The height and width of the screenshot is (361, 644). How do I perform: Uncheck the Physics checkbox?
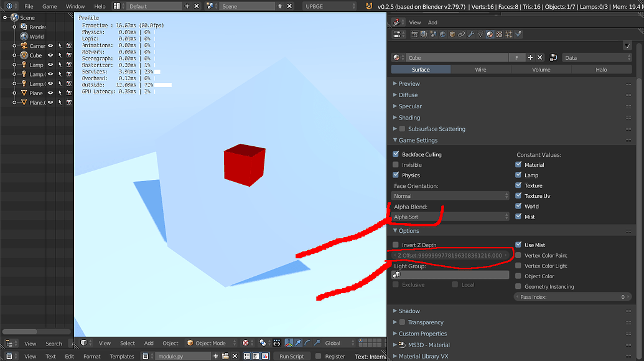click(x=396, y=175)
